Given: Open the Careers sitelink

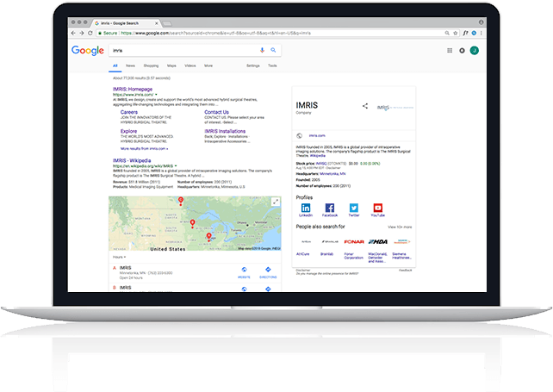Looking at the screenshot, I should pyautogui.click(x=129, y=112).
